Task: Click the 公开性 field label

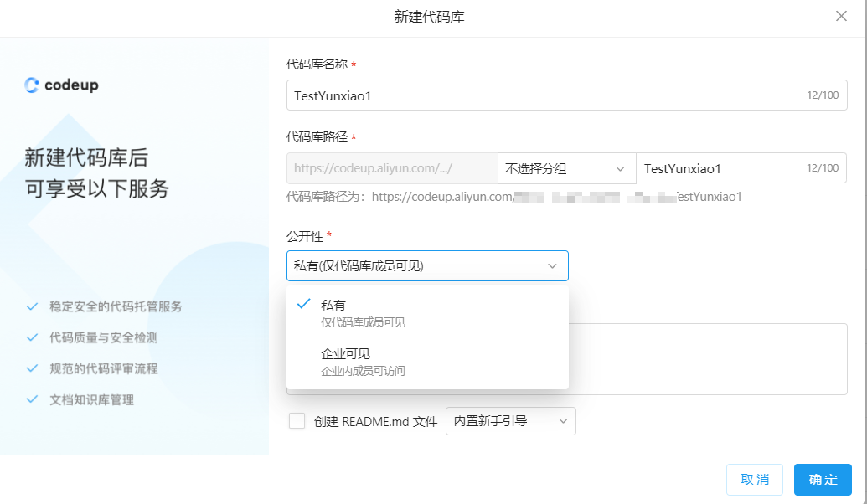Action: click(x=305, y=237)
